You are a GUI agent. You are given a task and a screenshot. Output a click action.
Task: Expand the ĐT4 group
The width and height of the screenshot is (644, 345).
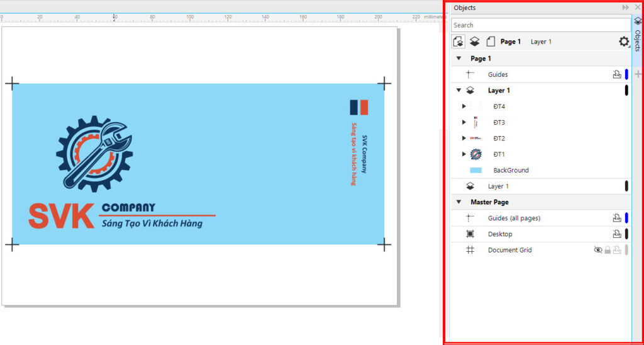464,106
